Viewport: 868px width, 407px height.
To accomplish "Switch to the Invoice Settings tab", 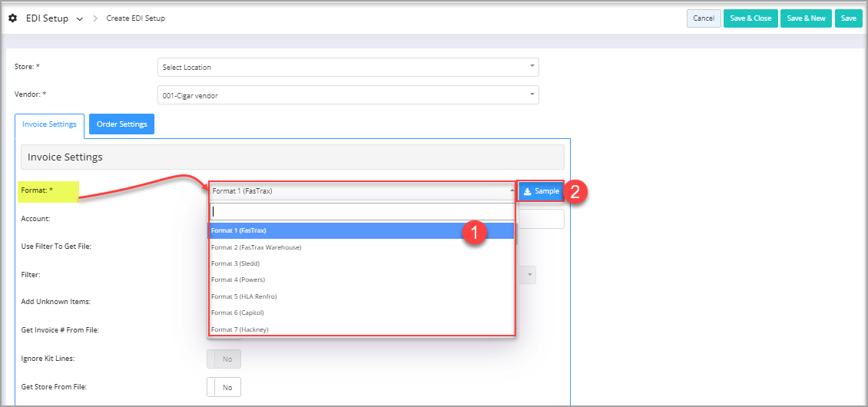I will pos(49,124).
